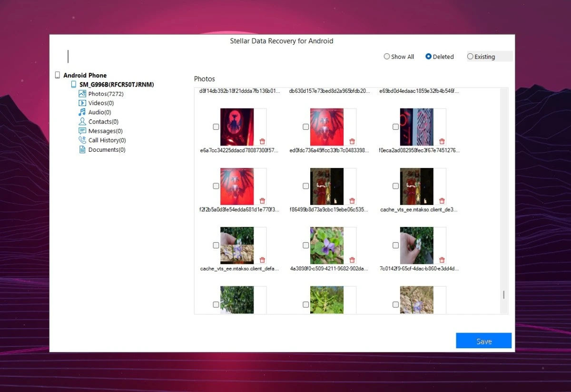Image resolution: width=571 pixels, height=392 pixels.
Task: Click the Photos category icon in sidebar
Action: tap(82, 94)
